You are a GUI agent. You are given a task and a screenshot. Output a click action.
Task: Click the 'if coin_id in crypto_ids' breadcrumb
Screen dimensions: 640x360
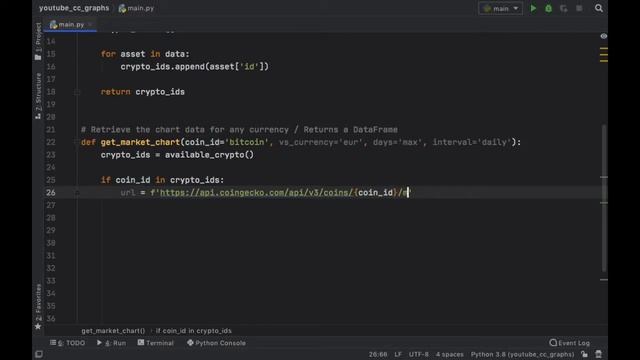193,331
